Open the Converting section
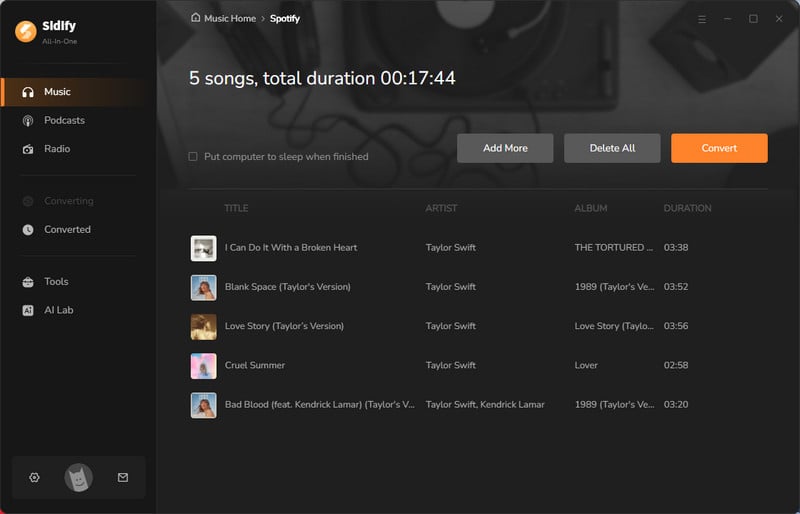800x514 pixels. (77, 201)
